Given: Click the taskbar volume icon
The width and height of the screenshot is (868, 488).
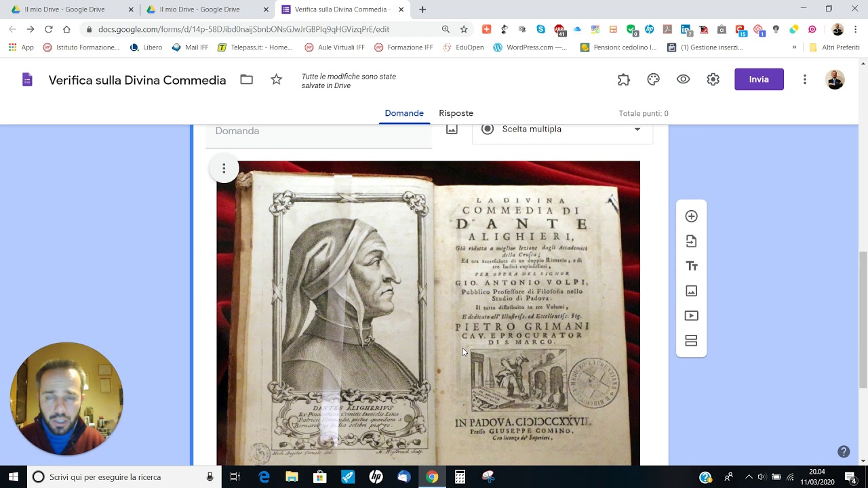Looking at the screenshot, I should pyautogui.click(x=762, y=477).
